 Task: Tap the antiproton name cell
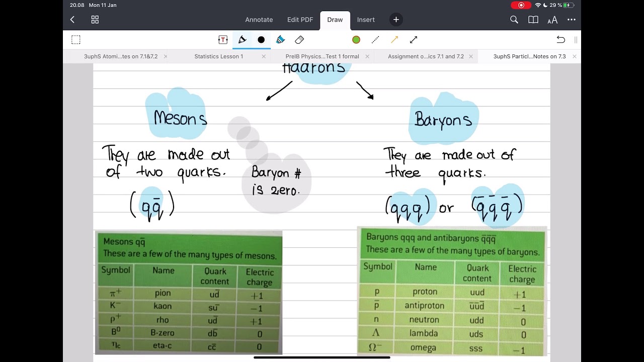pos(425,306)
